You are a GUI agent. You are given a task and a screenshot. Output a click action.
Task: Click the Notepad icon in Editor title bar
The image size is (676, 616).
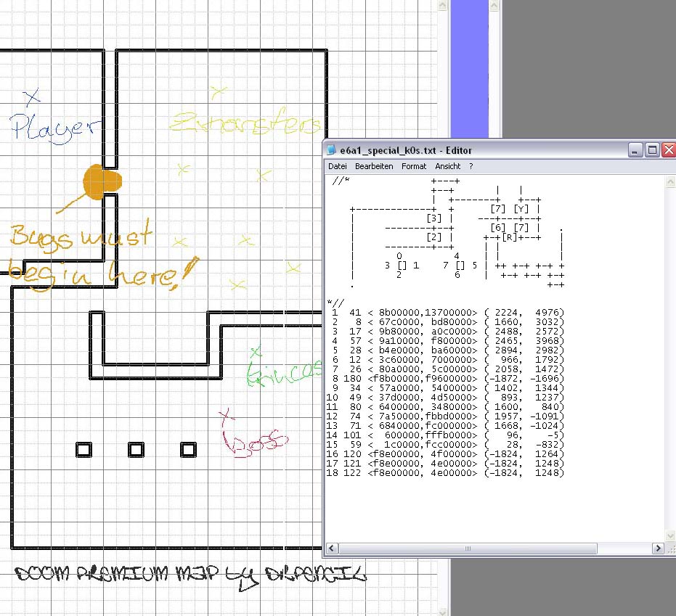[x=331, y=150]
